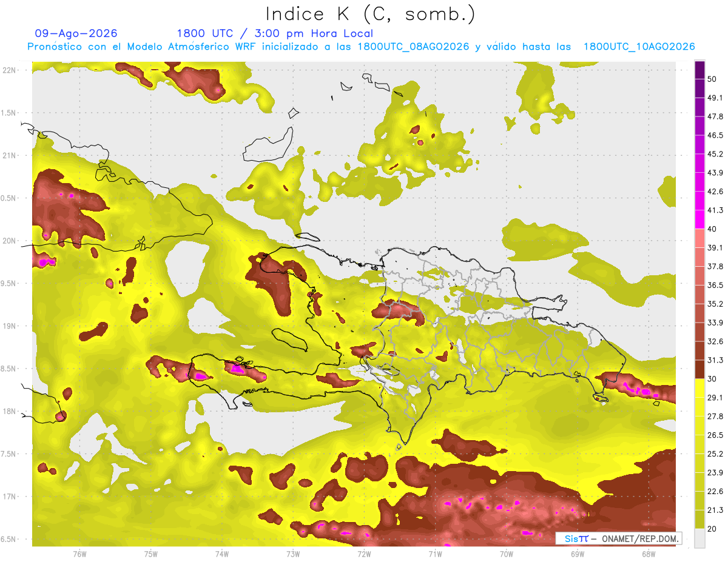Image resolution: width=728 pixels, height=562 pixels.
Task: Click colorbar value '37.8'
Action: tap(715, 266)
